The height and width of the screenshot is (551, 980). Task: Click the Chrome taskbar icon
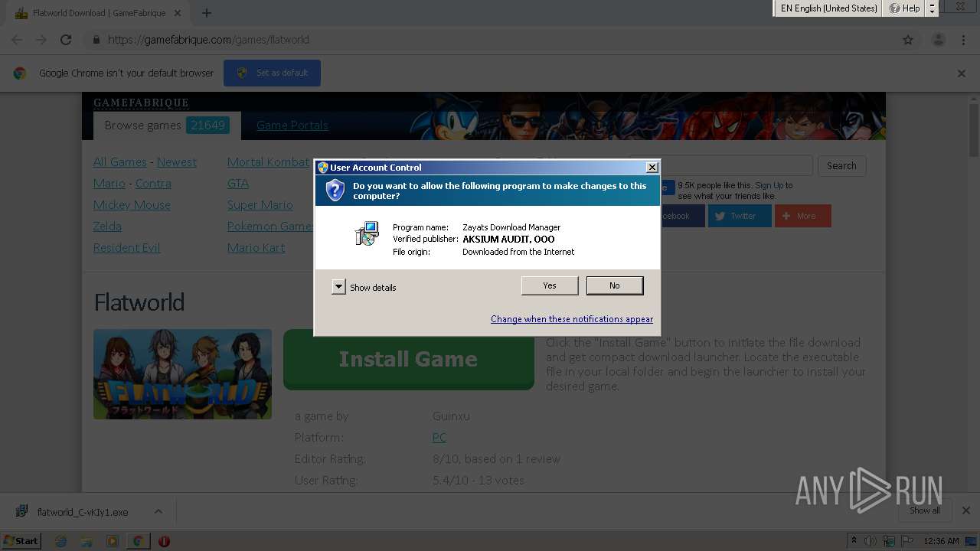138,541
